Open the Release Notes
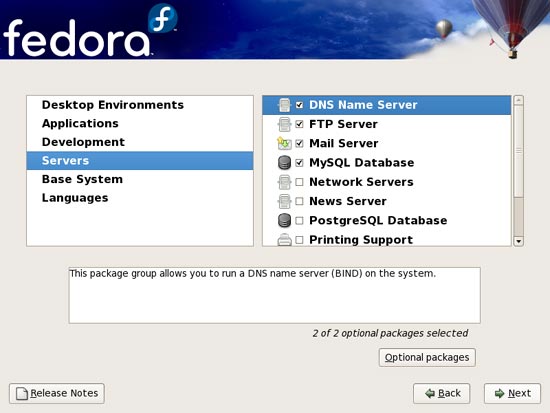The image size is (550, 413). 57,393
